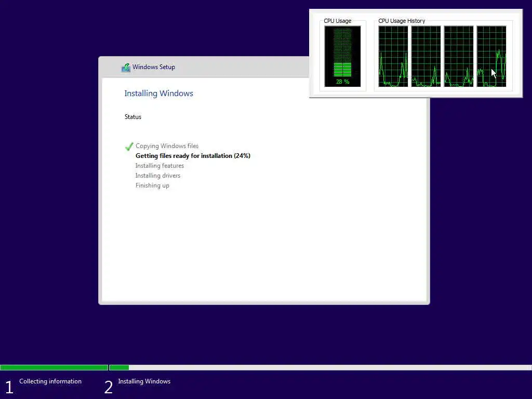Click the Installing Windows stage label at bottom
This screenshot has height=399, width=532.
pos(144,381)
